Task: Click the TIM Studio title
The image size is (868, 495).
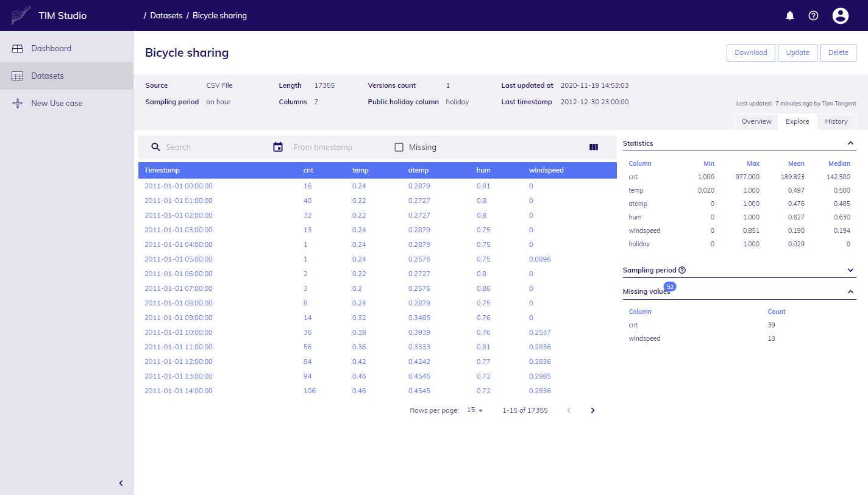Action: click(63, 16)
